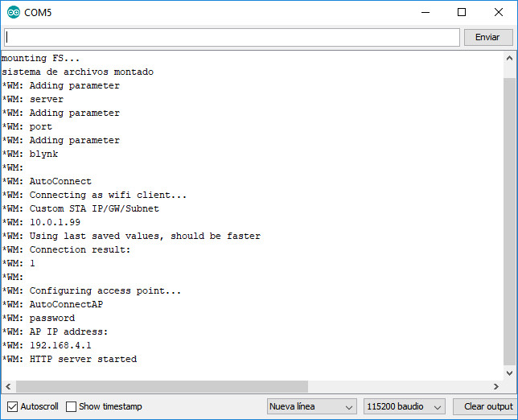Click the Arduino logo icon in title bar
The width and height of the screenshot is (518, 420).
click(x=13, y=12)
